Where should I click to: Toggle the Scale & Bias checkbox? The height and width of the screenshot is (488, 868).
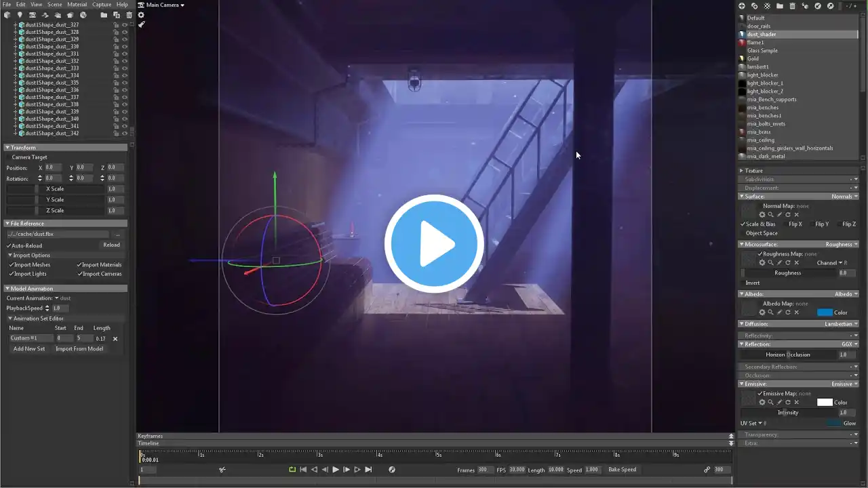click(743, 224)
